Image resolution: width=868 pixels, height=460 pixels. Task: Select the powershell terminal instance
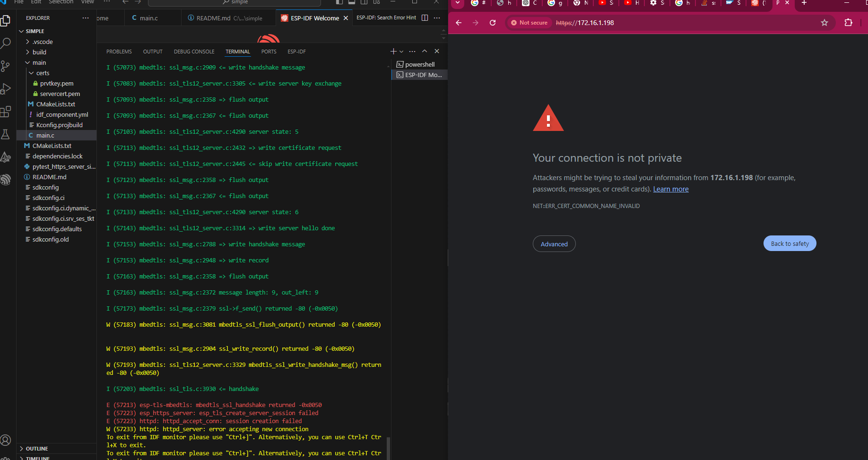pos(419,64)
